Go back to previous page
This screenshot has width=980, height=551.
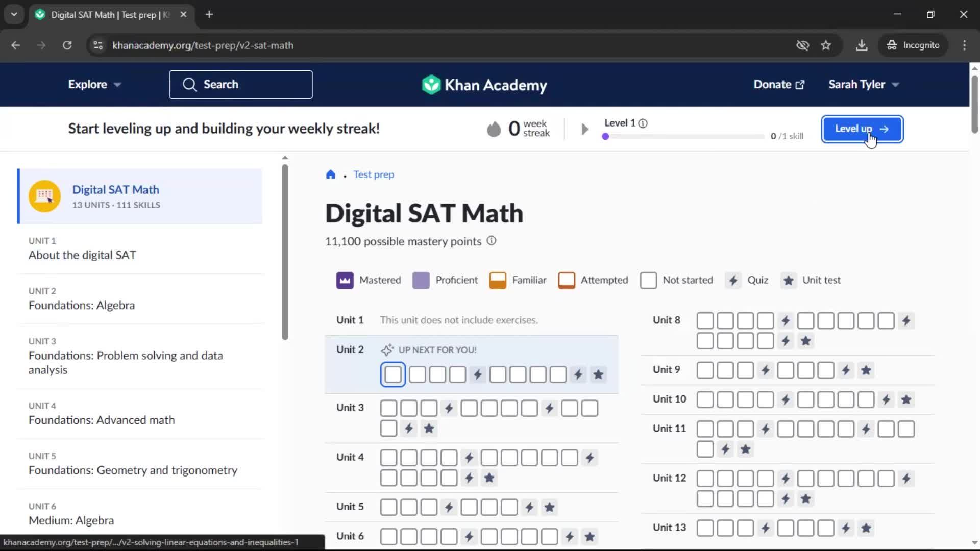(x=16, y=45)
